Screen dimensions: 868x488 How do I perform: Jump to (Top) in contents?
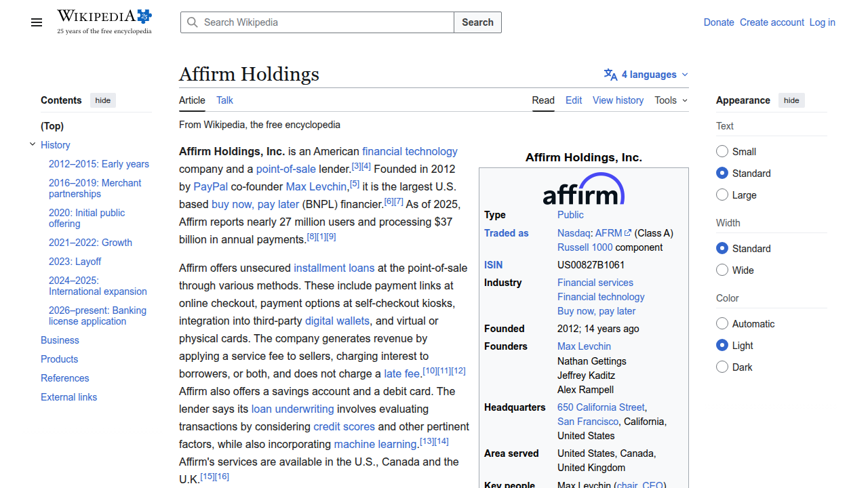coord(52,126)
